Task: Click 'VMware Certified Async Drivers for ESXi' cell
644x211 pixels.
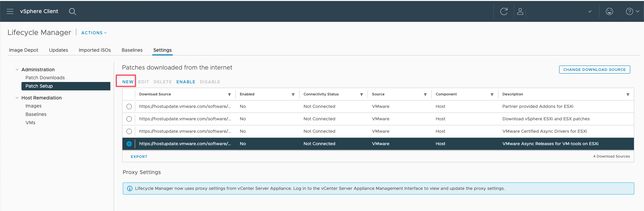Action: (x=544, y=131)
